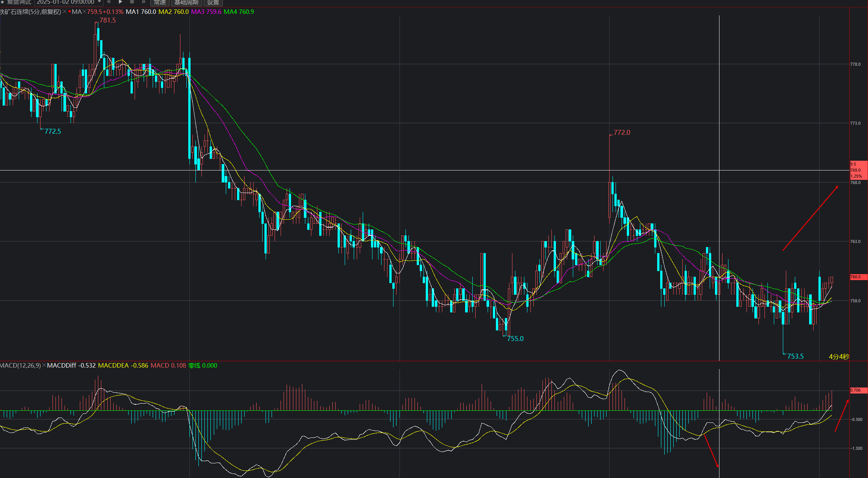Click the 常速 speed button
Screen dimensions: 868x478
click(x=160, y=2)
